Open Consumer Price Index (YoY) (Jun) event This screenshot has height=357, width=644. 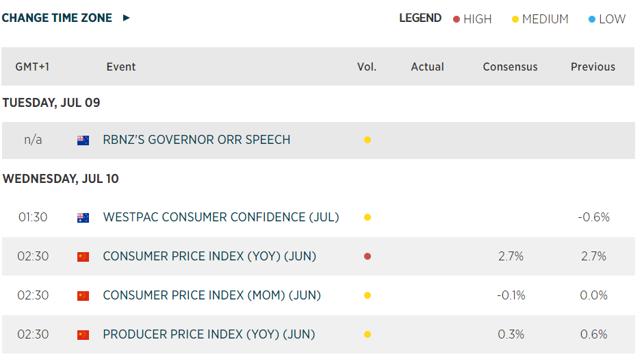click(209, 256)
